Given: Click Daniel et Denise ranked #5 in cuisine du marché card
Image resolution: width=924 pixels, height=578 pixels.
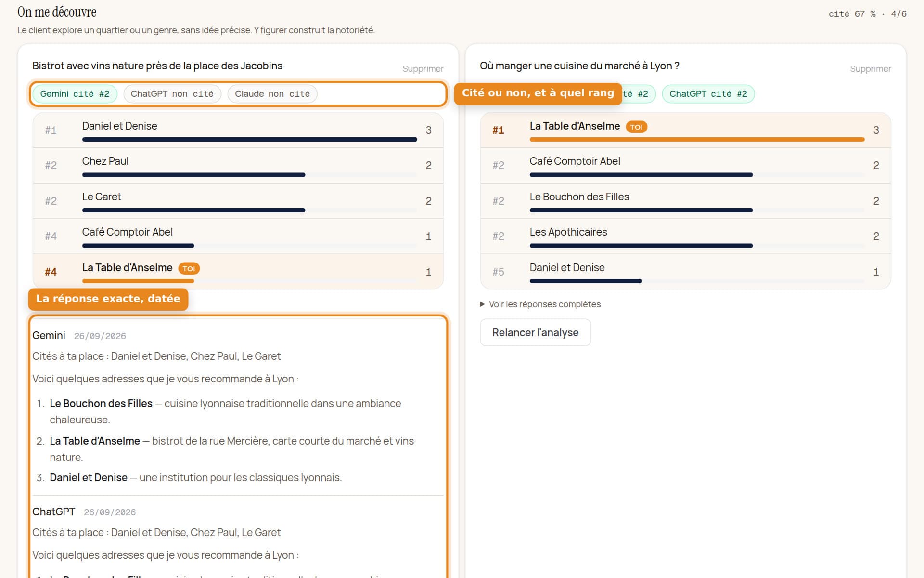Looking at the screenshot, I should (685, 272).
